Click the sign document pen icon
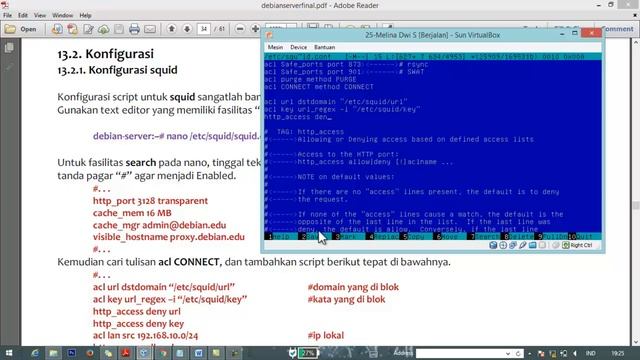The width and height of the screenshot is (640, 360). [x=88, y=29]
